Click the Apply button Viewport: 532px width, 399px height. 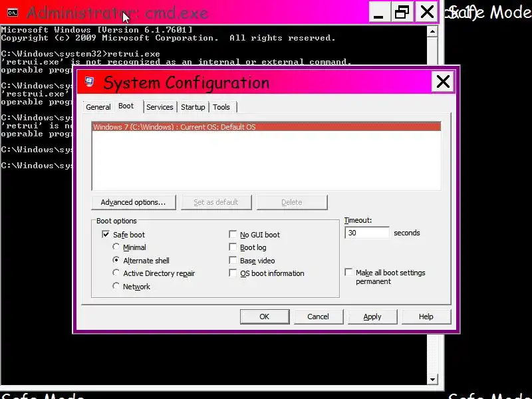pos(372,317)
